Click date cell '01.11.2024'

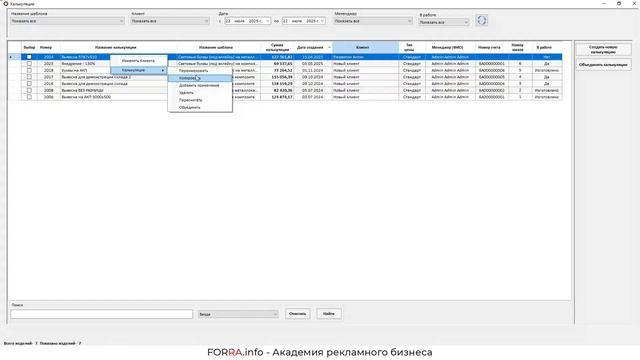(x=313, y=70)
